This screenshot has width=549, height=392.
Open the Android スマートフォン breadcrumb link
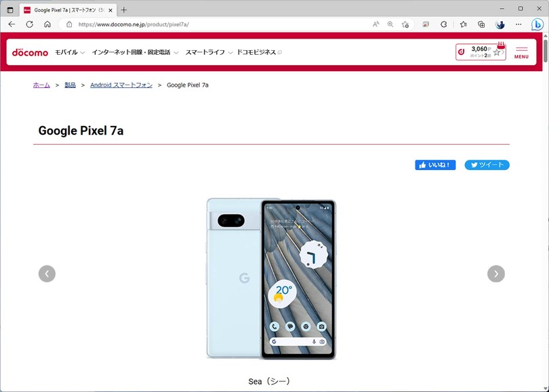coord(121,85)
